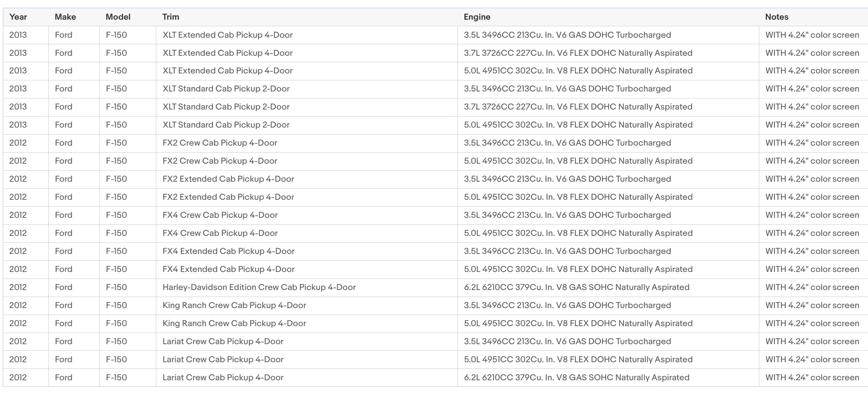Click the Model column header
The height and width of the screenshot is (393, 868).
coord(128,17)
